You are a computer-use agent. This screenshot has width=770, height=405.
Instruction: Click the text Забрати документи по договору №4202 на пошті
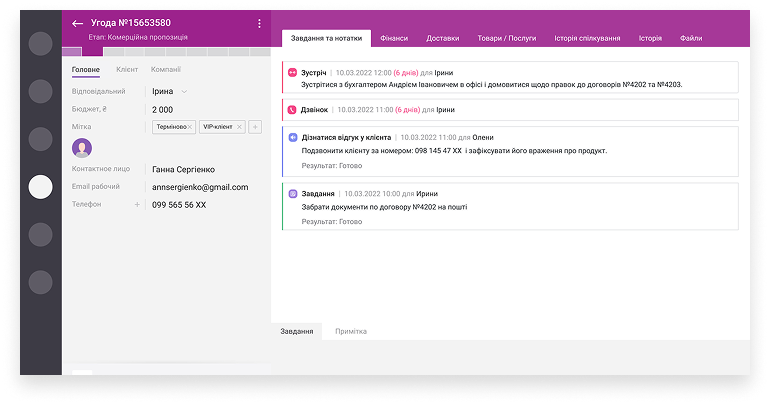pos(384,207)
